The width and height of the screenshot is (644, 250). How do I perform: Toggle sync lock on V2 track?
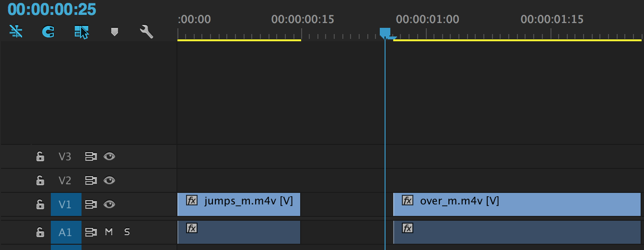[x=91, y=180]
